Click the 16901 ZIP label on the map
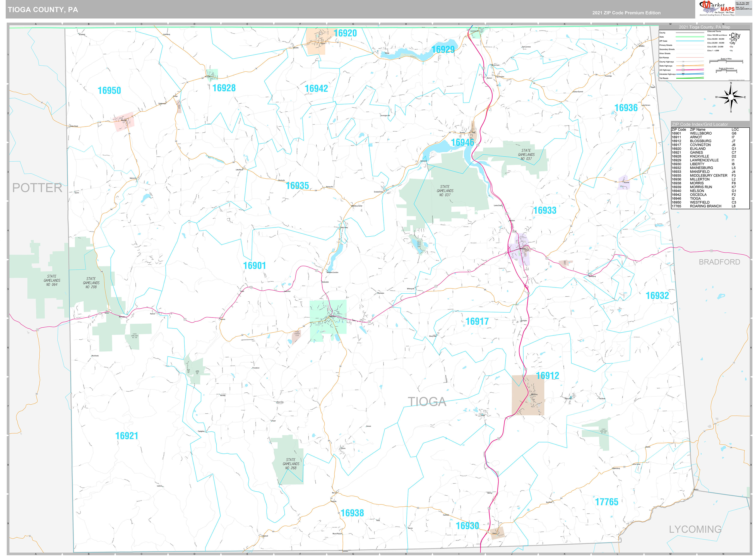 pos(255,266)
